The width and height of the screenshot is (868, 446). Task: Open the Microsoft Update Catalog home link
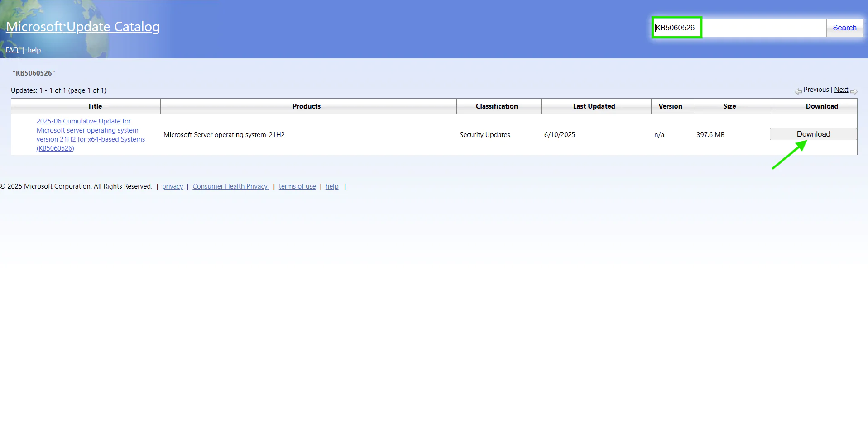click(83, 27)
